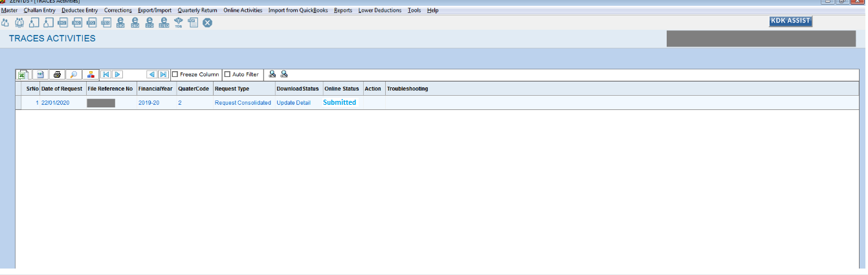
Task: Click the form 24Q entry icon
Action: 63,23
